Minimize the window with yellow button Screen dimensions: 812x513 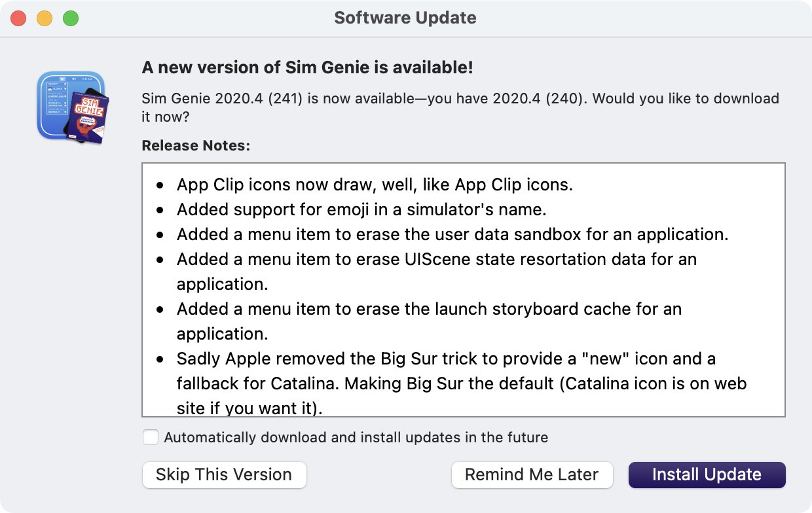tap(45, 18)
